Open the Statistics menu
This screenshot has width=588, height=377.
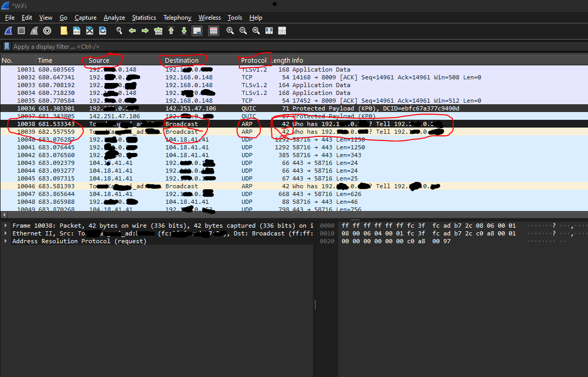(144, 17)
